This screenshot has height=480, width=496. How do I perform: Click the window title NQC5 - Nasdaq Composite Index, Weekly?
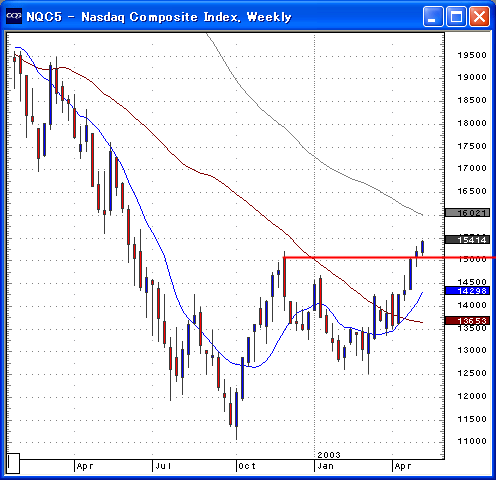click(x=159, y=17)
